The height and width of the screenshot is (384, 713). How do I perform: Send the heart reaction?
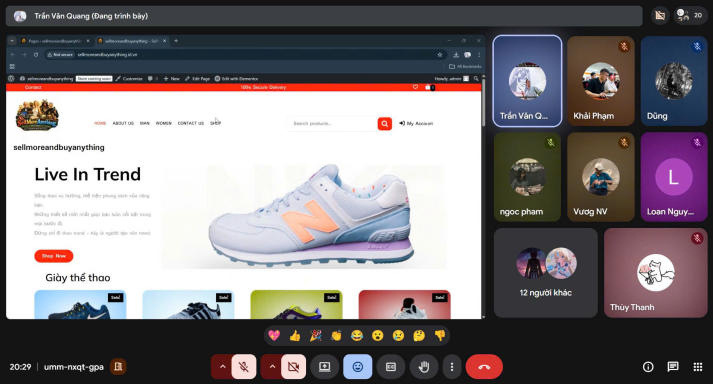tap(274, 336)
